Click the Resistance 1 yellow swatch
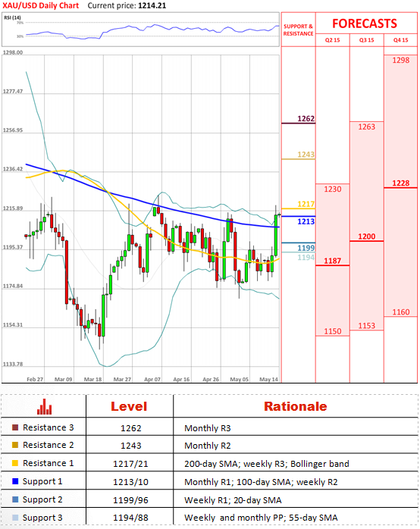 15,463
